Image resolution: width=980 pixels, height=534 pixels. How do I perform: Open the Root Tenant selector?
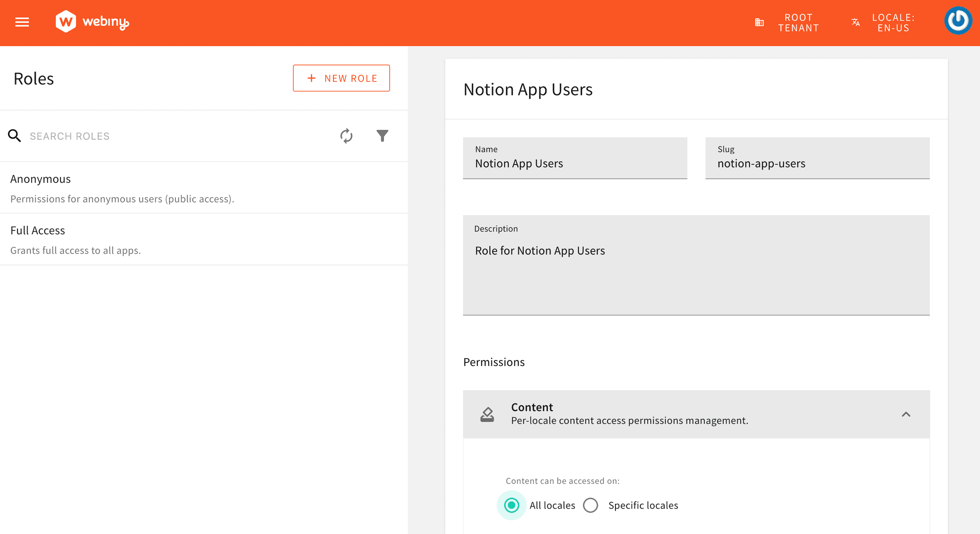(x=798, y=23)
